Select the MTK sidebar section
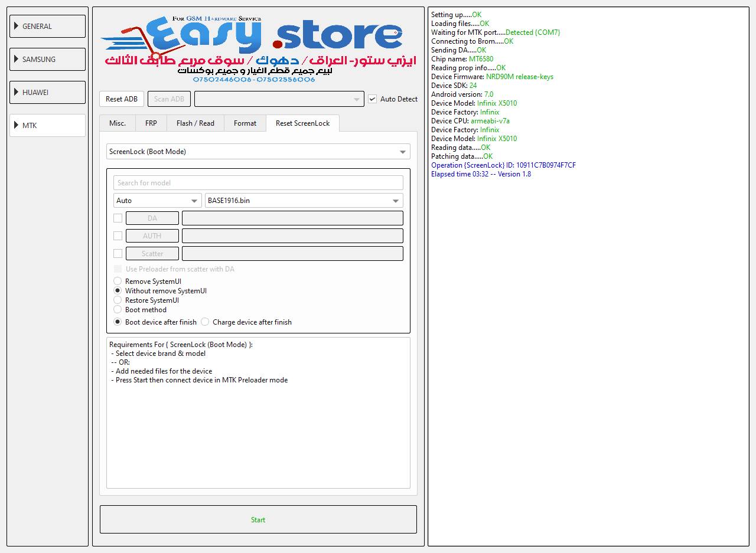756x553 pixels. 47,126
